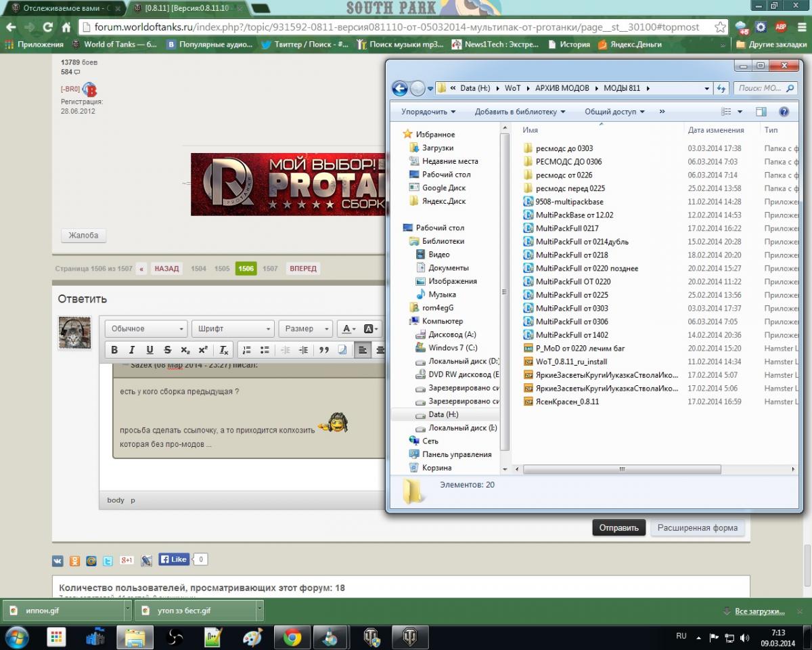
Task: Switch to the Отслеживаемое вами browser tab
Action: (63, 8)
